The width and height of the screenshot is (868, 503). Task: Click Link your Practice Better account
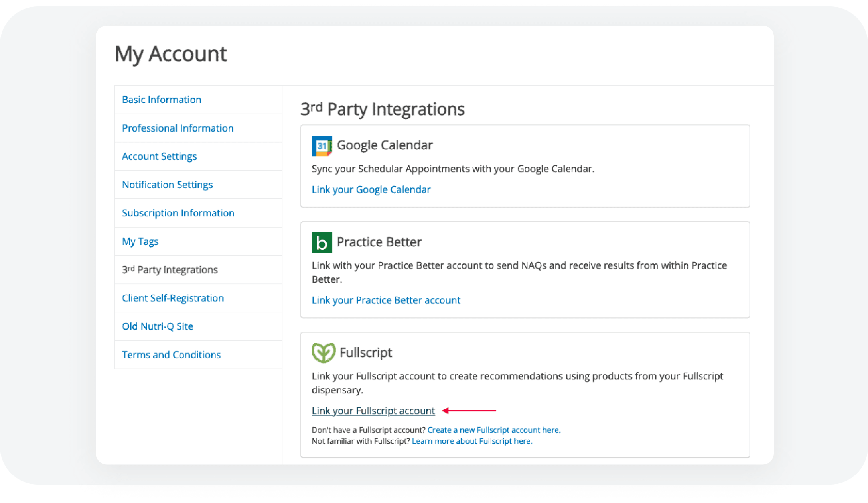pyautogui.click(x=386, y=300)
